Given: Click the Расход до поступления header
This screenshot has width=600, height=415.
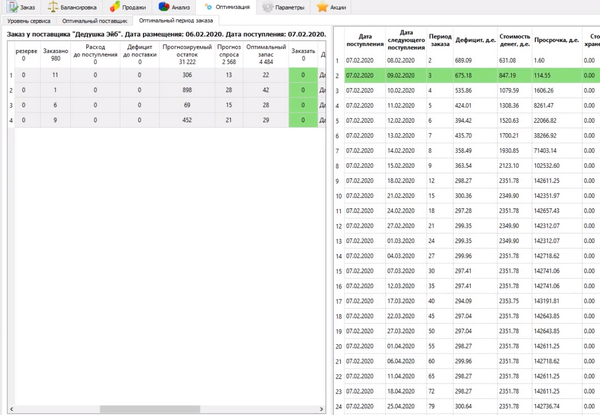Looking at the screenshot, I should [95, 54].
